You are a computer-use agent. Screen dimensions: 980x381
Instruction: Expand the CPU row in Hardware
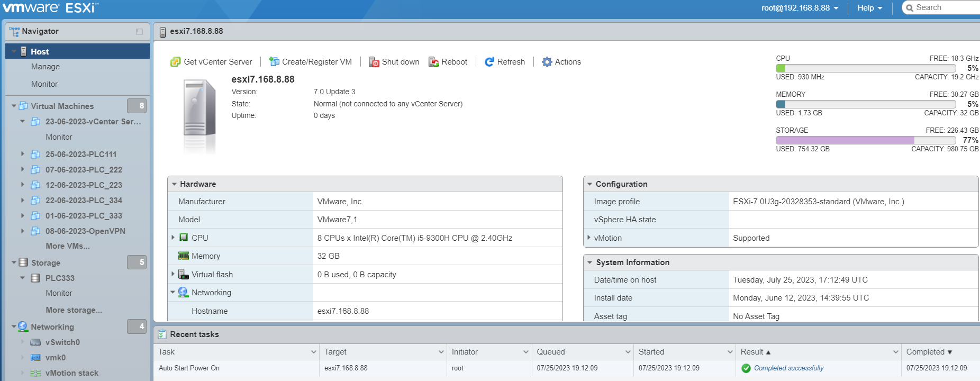click(x=173, y=238)
